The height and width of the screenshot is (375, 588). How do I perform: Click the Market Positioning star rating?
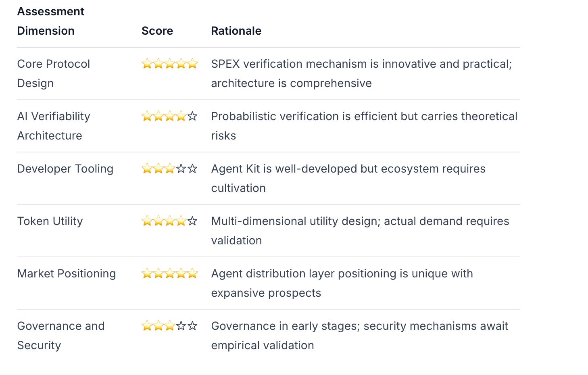coord(169,273)
